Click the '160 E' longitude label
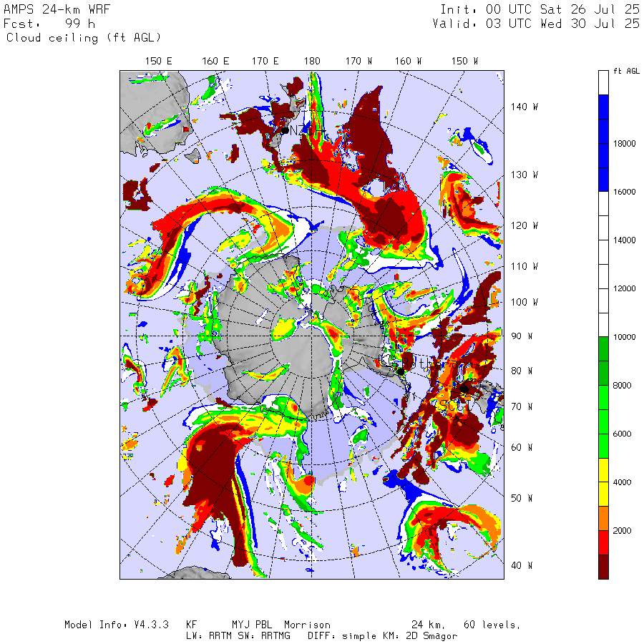 point(215,62)
